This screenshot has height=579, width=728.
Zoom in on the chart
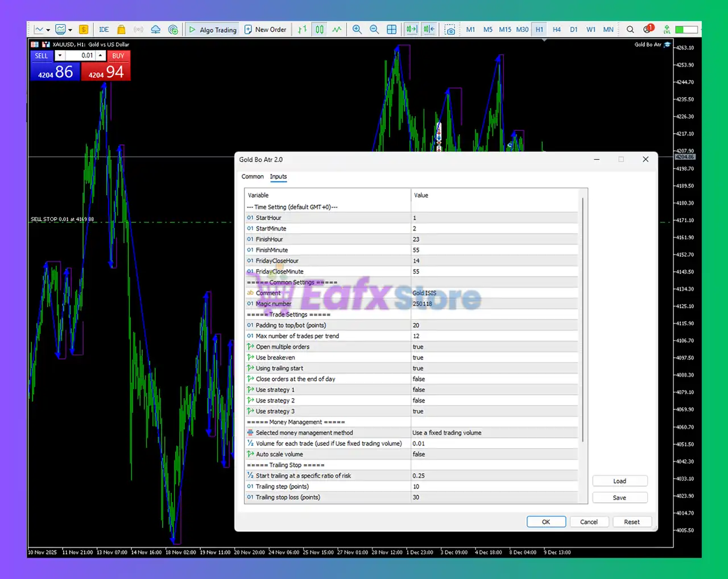click(357, 30)
